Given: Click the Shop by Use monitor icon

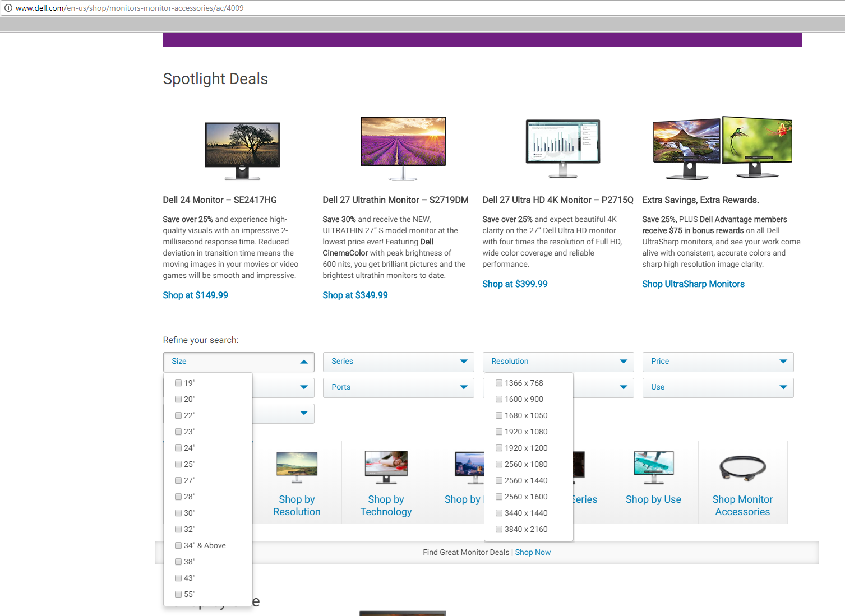Looking at the screenshot, I should pos(653,466).
